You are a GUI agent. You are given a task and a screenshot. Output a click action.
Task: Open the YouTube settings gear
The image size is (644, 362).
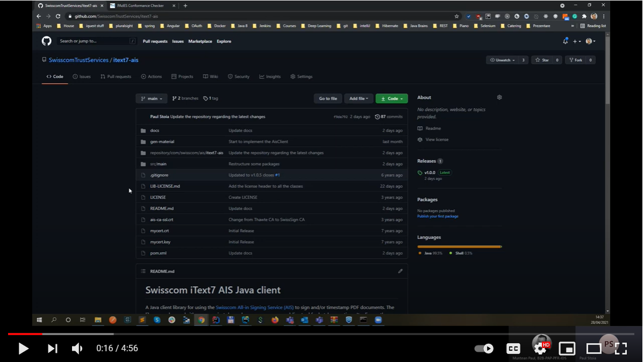point(540,349)
